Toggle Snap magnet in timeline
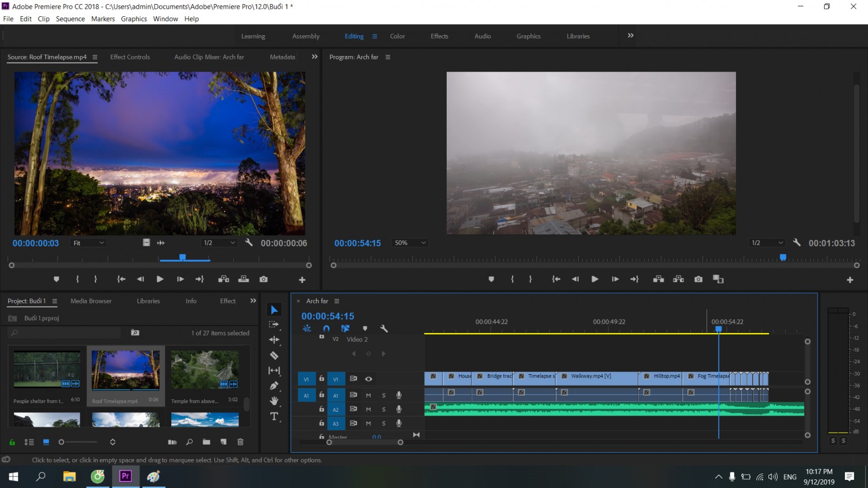Screen dimensions: 868x488 tap(326, 328)
